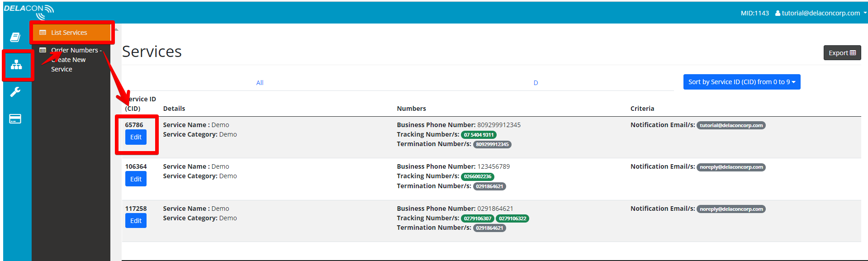Export the services list
This screenshot has width=868, height=261.
click(x=842, y=53)
